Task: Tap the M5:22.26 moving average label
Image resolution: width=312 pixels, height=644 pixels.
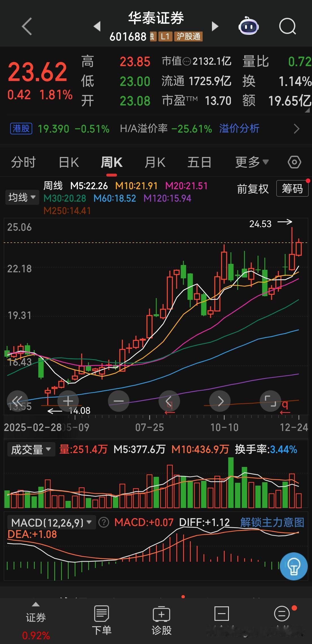Action: 89,186
